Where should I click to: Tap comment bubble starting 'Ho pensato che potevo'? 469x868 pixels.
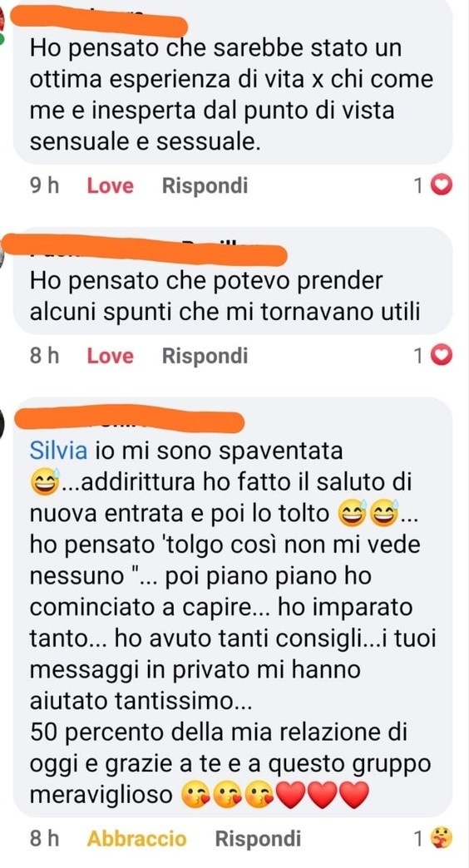233,281
